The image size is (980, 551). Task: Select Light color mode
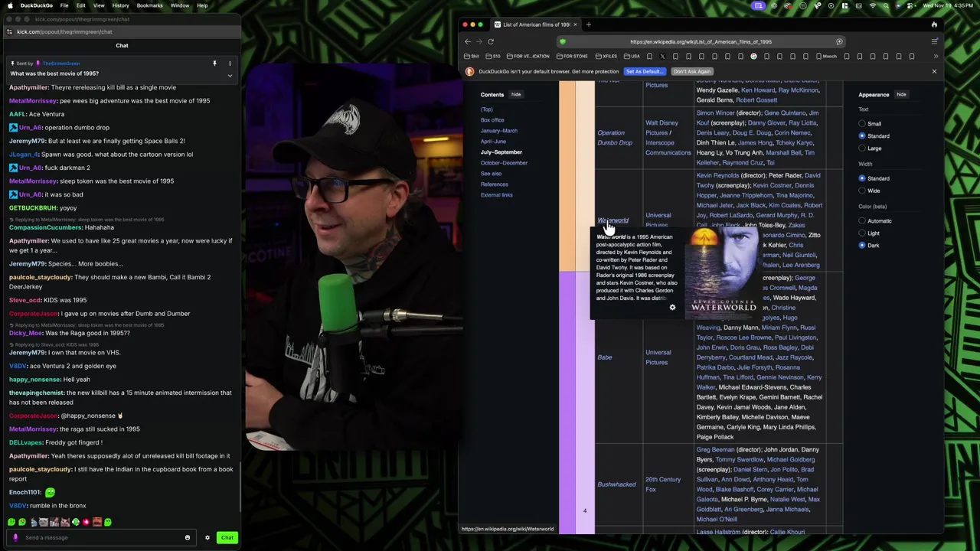[862, 233]
